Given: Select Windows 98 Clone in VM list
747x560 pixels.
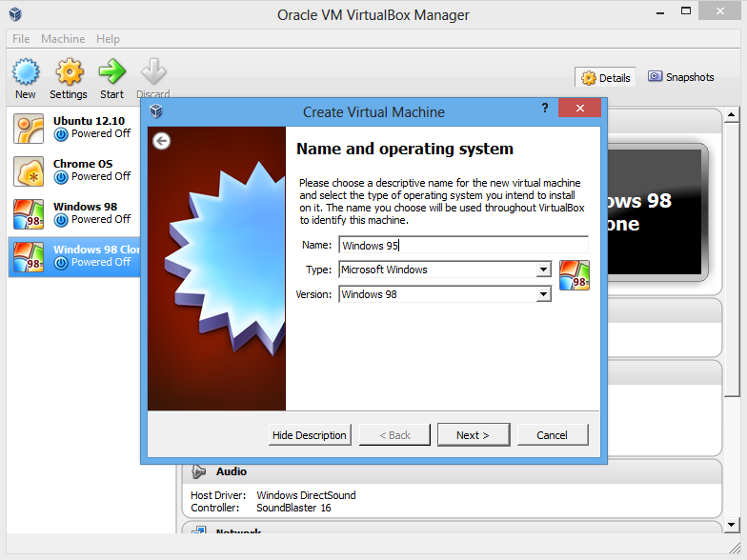Looking at the screenshot, I should tap(74, 257).
